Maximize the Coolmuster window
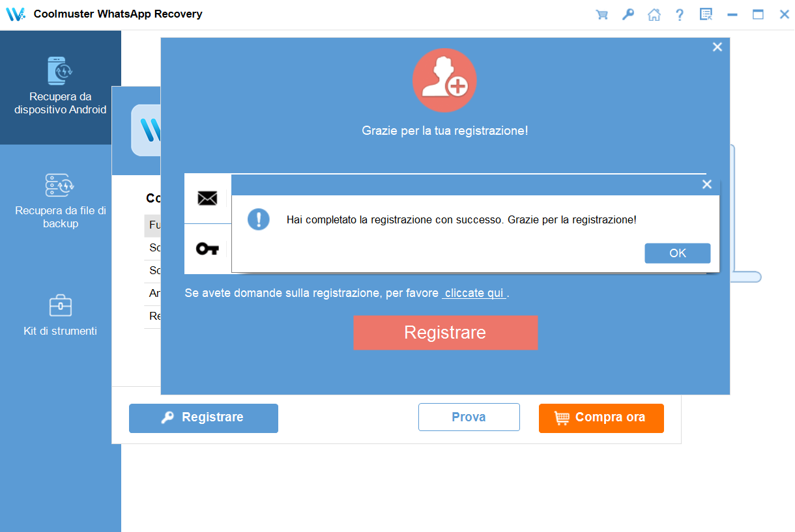 [758, 14]
